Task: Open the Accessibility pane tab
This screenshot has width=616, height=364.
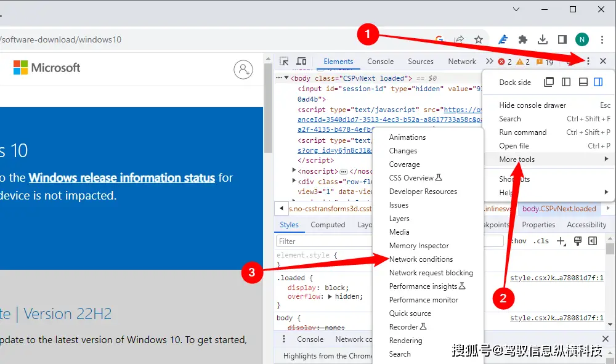Action: (x=586, y=225)
